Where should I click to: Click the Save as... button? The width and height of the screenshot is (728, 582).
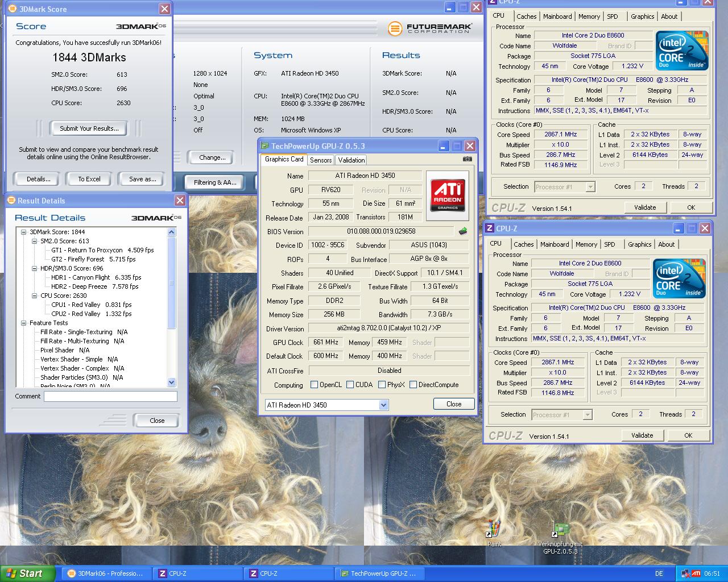pos(142,179)
